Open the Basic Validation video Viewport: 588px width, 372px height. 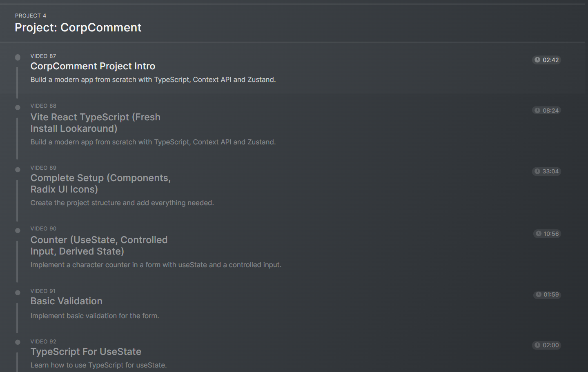click(x=66, y=301)
